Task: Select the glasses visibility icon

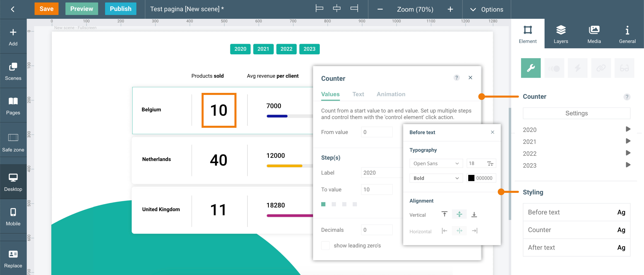Action: click(624, 68)
